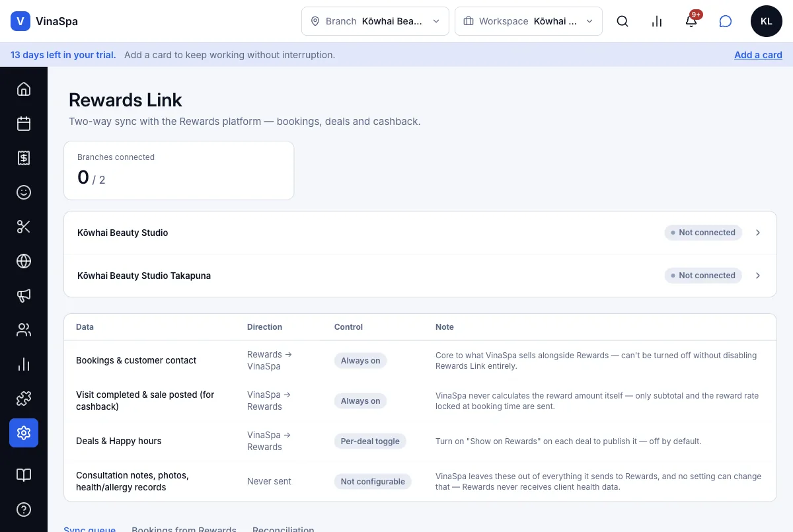This screenshot has height=532, width=793.
Task: Go to Home in the sidebar
Action: tap(24, 89)
